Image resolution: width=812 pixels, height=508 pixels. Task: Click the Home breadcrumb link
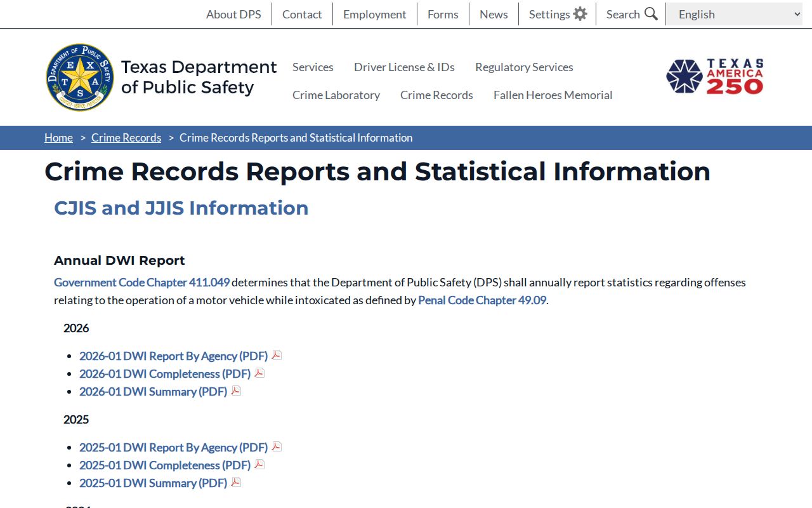(58, 138)
